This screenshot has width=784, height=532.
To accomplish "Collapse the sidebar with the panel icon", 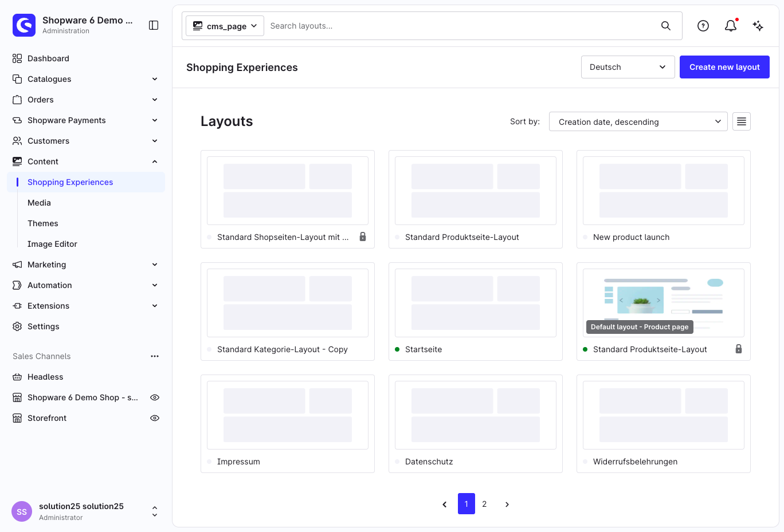I will point(154,25).
